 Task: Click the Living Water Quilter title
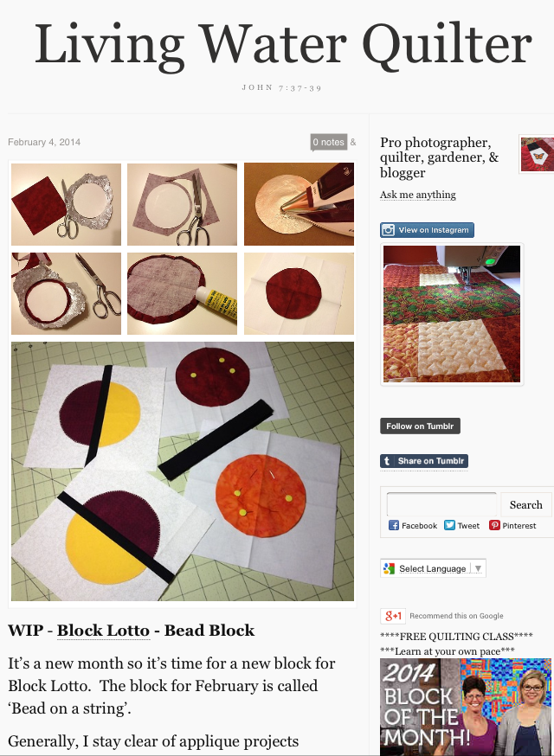[x=283, y=44]
